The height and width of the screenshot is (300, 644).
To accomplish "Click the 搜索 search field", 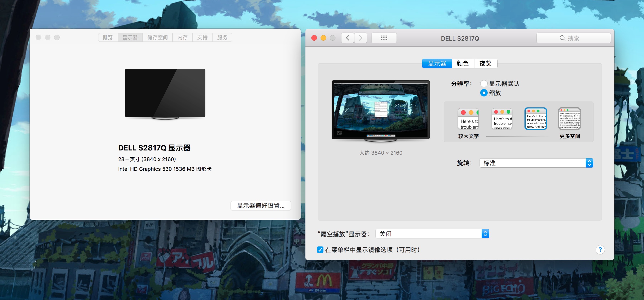I will click(573, 38).
